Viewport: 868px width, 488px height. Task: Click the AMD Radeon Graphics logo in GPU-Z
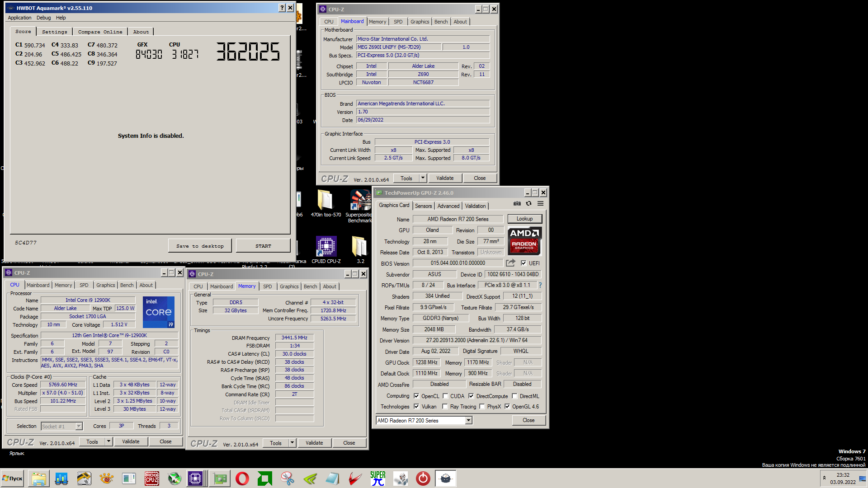click(524, 240)
